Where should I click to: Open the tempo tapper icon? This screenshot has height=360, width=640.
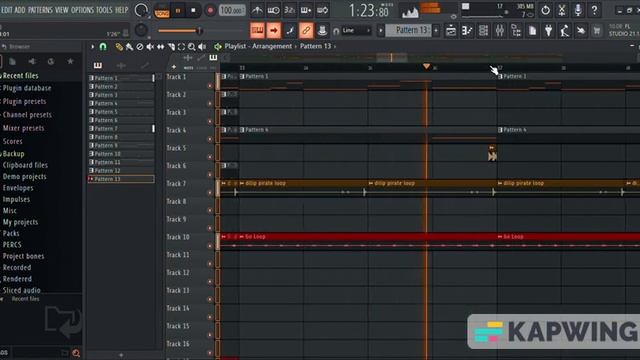[564, 31]
